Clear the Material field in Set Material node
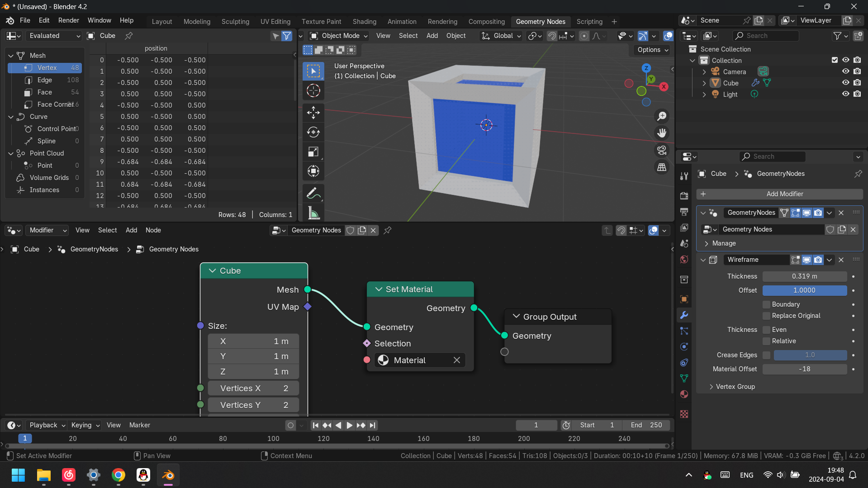This screenshot has height=488, width=868. [457, 360]
